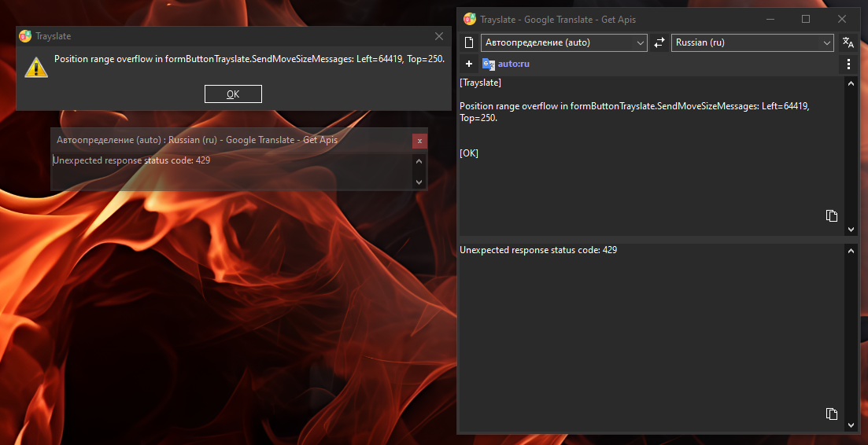This screenshot has height=445, width=868.
Task: Click OK in the Trayslate error dialog
Action: (x=233, y=94)
